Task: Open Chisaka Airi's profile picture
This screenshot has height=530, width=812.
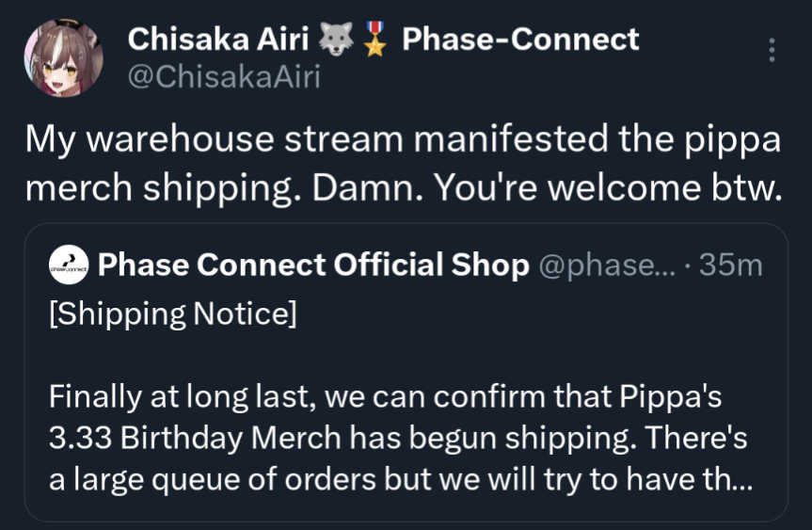Action: pos(62,57)
